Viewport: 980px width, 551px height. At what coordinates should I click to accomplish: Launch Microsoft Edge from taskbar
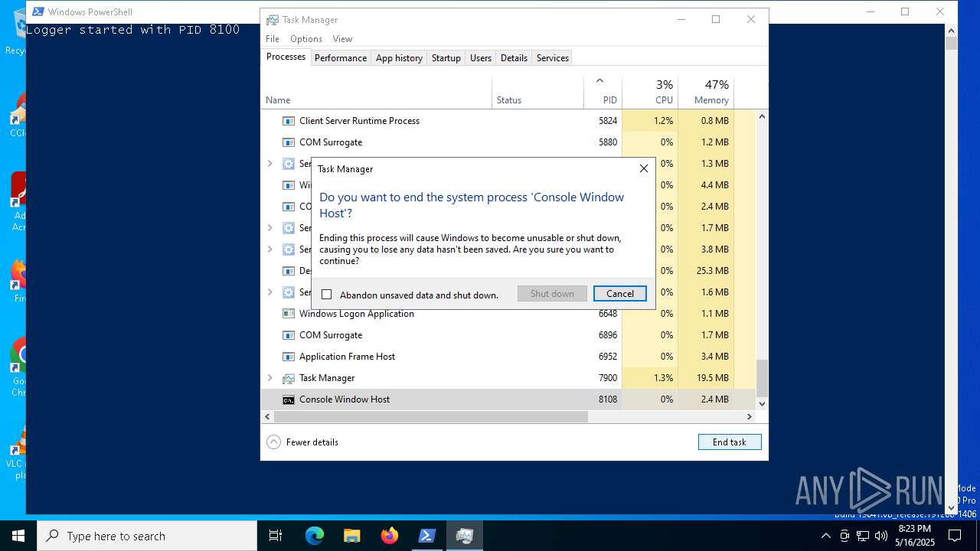[315, 536]
